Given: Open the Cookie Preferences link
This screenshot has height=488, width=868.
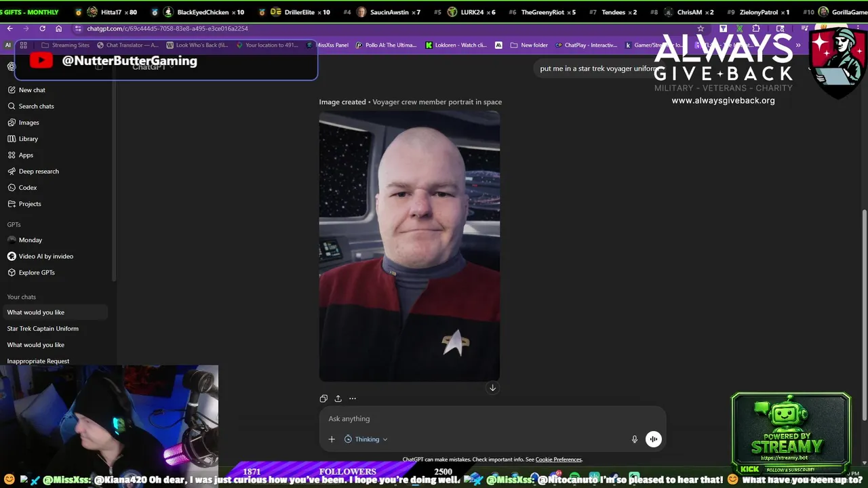Looking at the screenshot, I should click(x=559, y=460).
